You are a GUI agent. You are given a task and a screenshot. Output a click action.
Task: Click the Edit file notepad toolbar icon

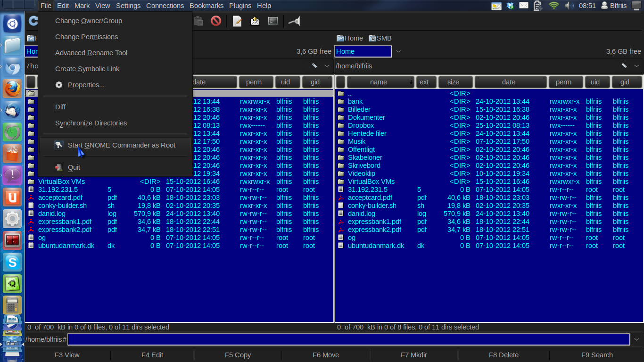point(237,21)
